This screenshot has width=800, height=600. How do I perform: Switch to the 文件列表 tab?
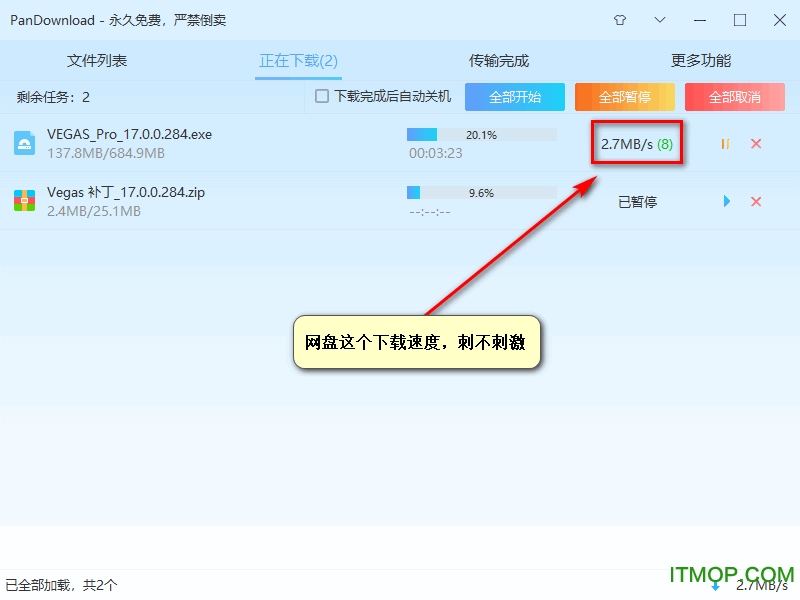coord(97,61)
